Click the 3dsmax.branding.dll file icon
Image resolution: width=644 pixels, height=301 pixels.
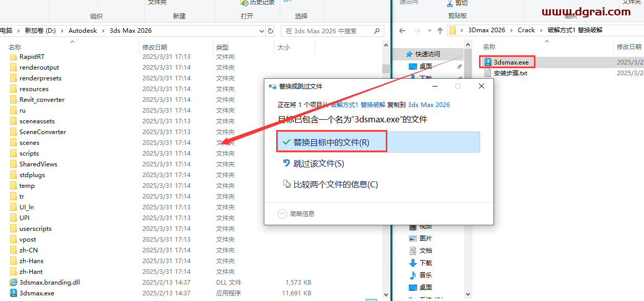(x=14, y=282)
